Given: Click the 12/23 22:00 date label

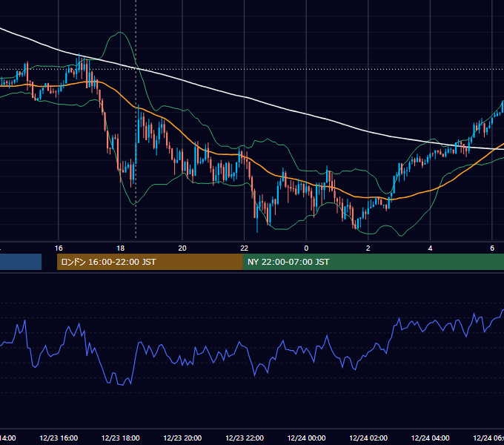Looking at the screenshot, I should coord(245,438).
